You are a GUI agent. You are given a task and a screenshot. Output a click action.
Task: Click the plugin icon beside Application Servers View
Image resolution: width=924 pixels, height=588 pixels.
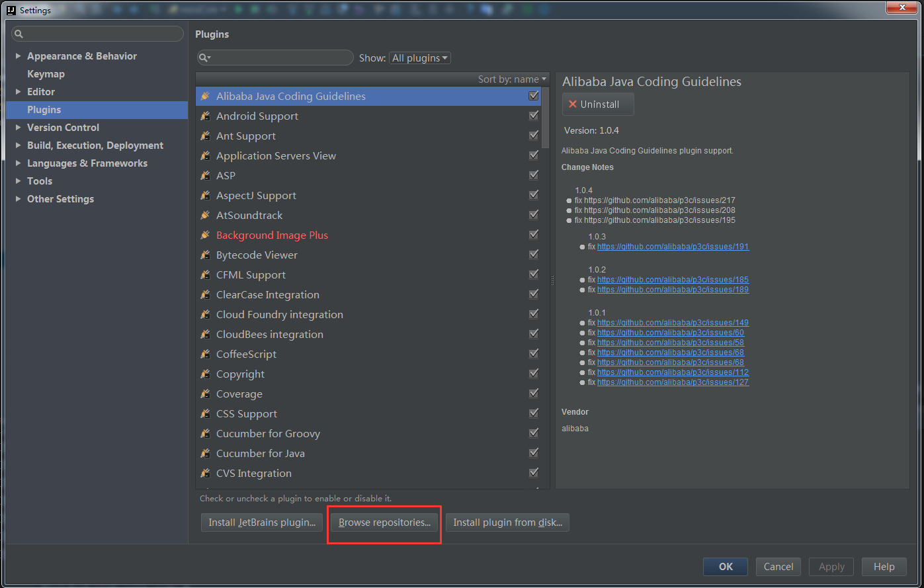coord(205,155)
